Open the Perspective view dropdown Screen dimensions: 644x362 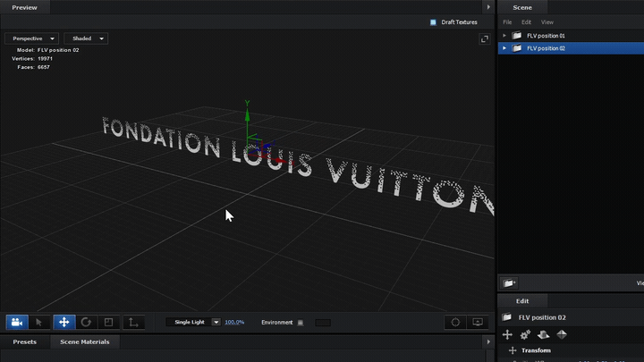coord(31,38)
